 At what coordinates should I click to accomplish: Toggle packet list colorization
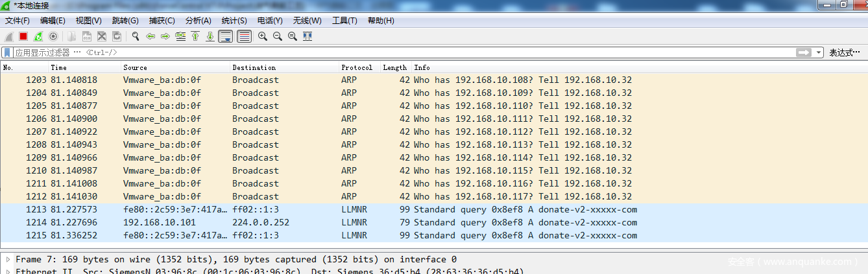[x=244, y=36]
